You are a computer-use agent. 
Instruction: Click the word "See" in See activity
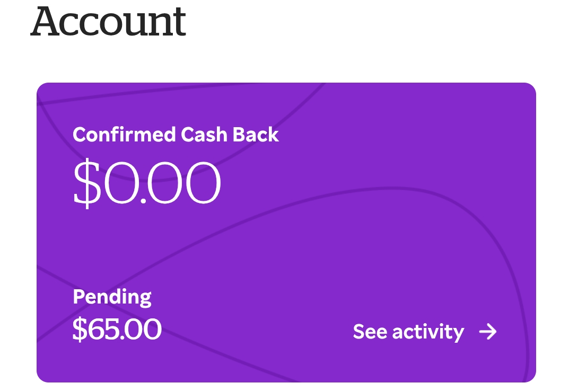370,332
